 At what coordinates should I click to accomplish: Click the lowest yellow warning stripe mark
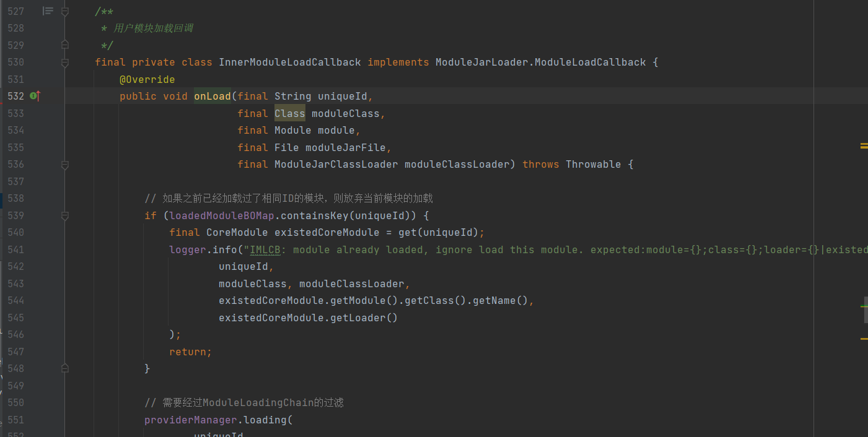tap(864, 339)
